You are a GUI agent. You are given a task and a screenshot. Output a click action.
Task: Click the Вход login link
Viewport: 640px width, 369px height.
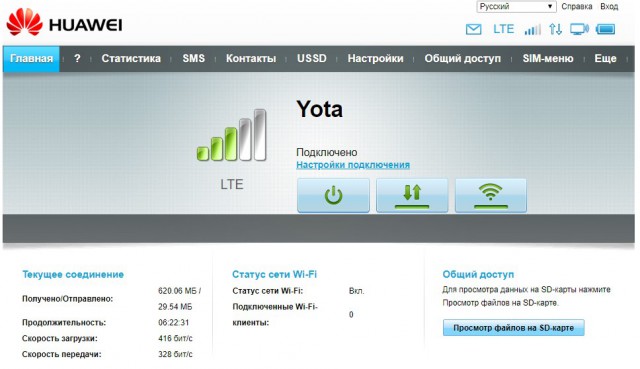click(609, 7)
